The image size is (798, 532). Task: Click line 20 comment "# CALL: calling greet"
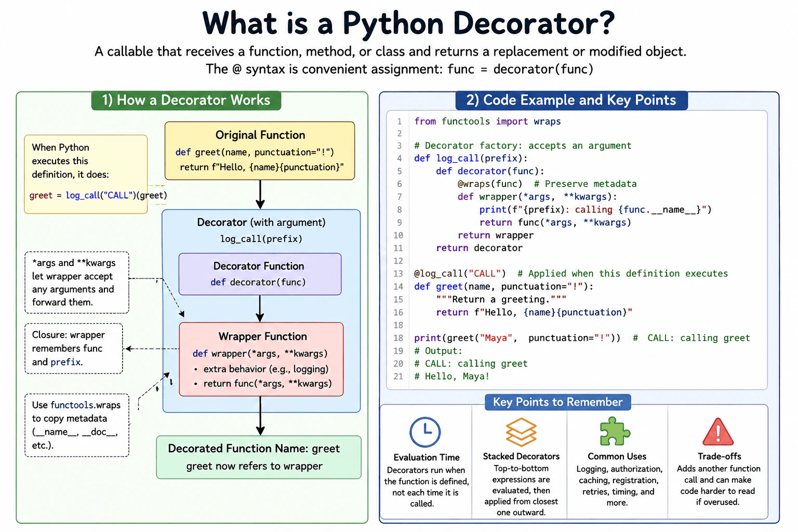click(471, 364)
